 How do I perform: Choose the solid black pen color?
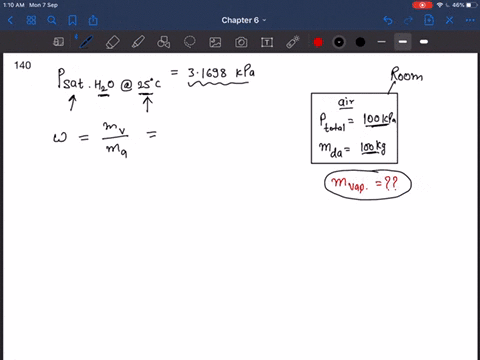pos(360,42)
